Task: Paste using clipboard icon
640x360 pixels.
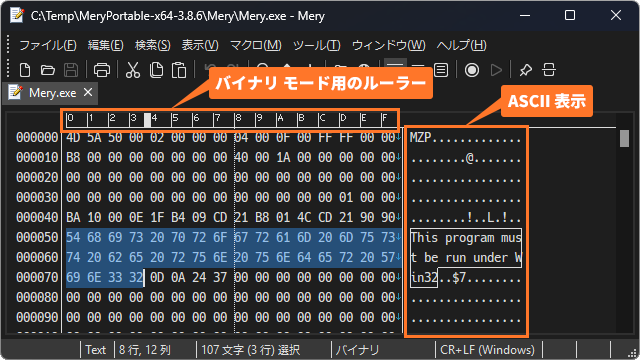Action: [179, 70]
